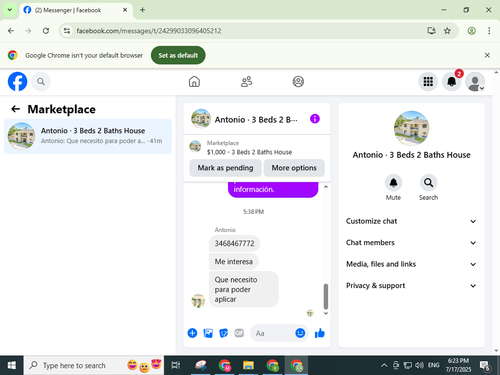Open Windows Start menu
The height and width of the screenshot is (375, 500).
click(12, 365)
